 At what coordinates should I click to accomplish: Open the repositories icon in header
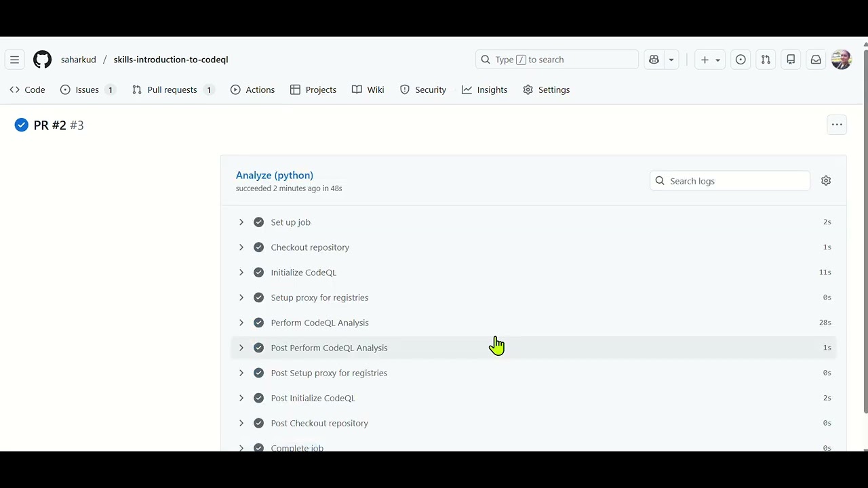791,60
